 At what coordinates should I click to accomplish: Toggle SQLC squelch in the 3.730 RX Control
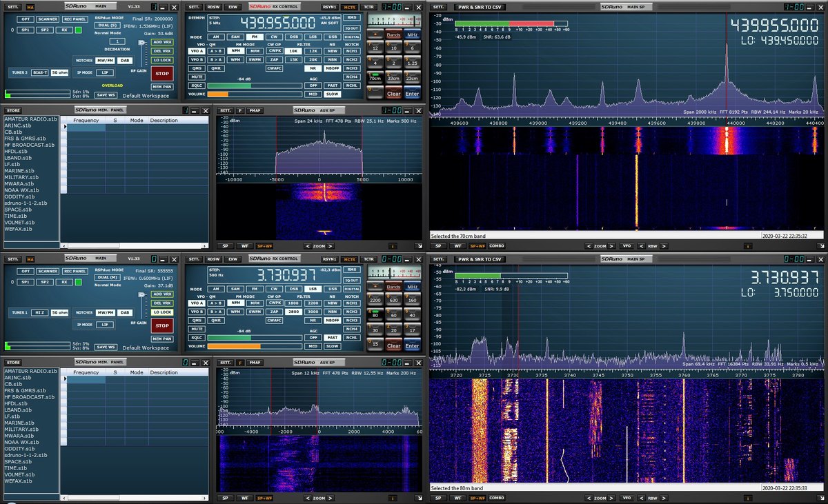(197, 338)
